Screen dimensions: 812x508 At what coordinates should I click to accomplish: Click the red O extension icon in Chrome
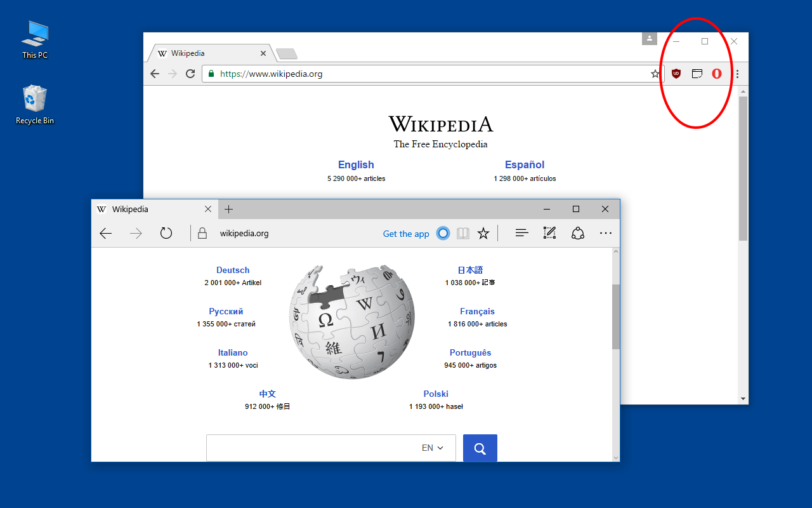coord(717,74)
